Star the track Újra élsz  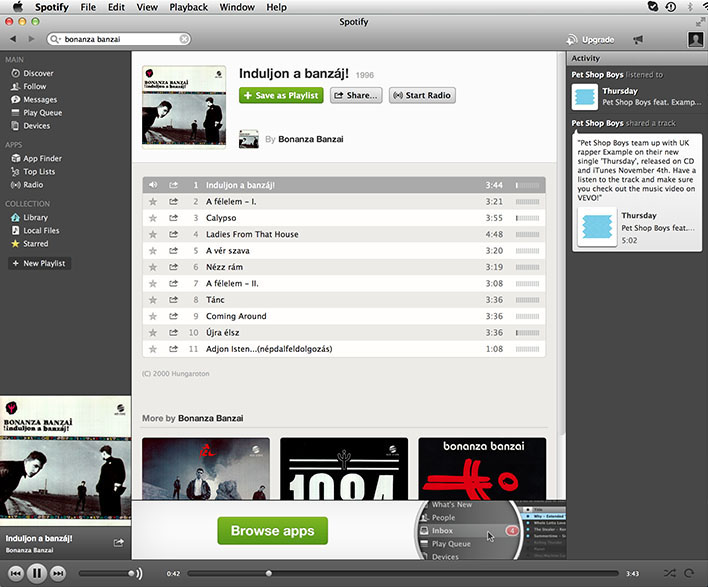coord(153,332)
